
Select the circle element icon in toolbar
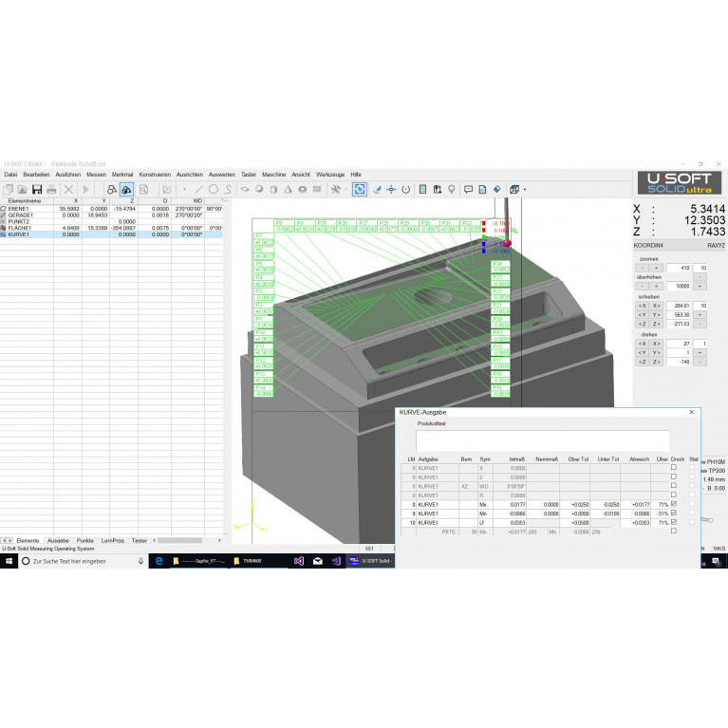pos(214,189)
